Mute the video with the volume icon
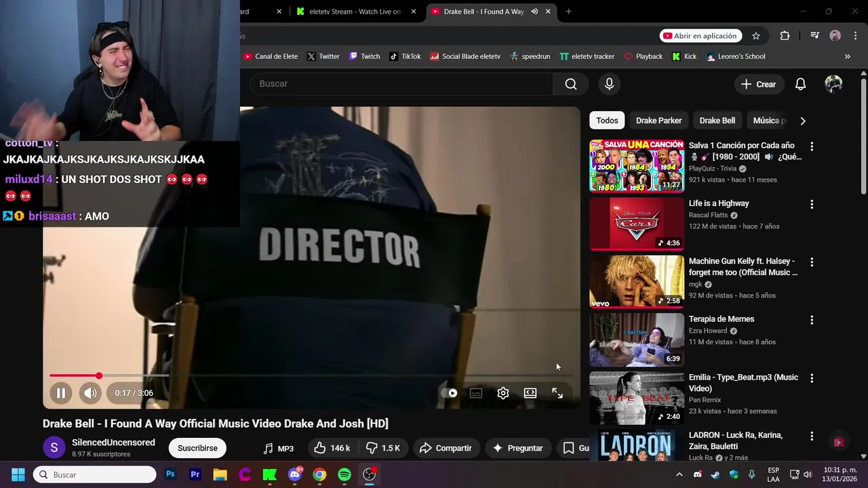 pos(90,393)
